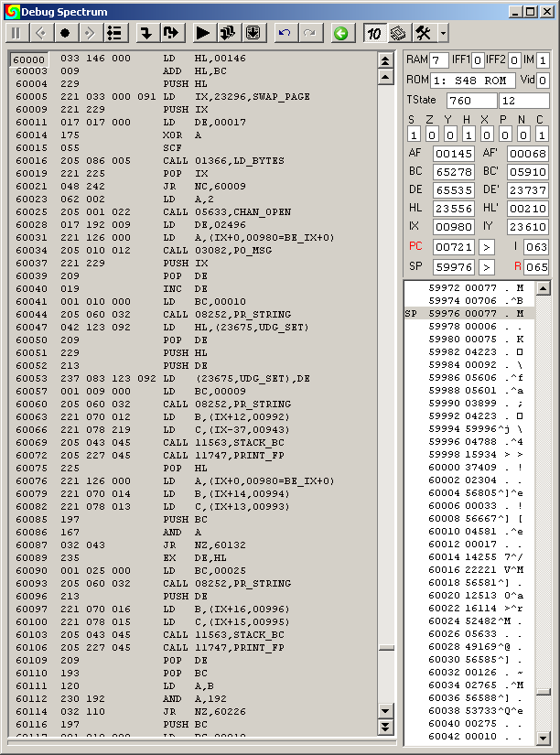
Task: Click the TState field showing 12
Action: (x=524, y=101)
